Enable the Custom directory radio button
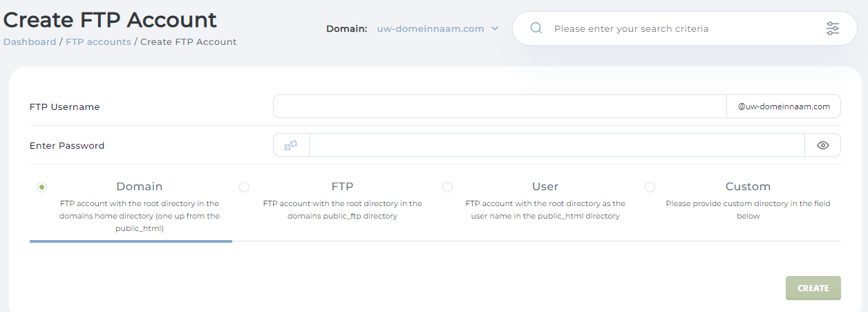Screen dimensions: 868x312 [650, 187]
